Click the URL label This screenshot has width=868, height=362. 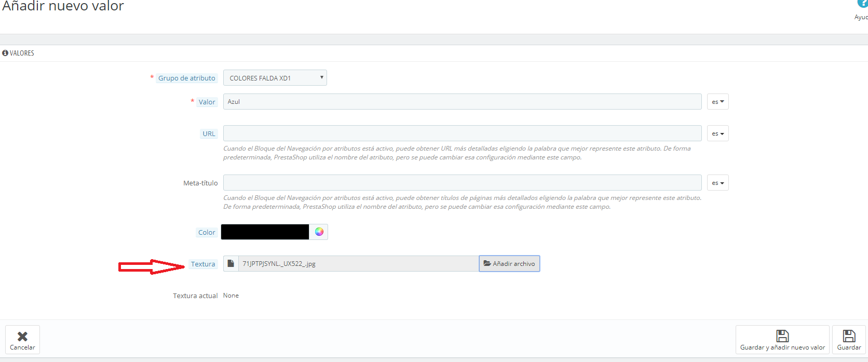click(x=209, y=134)
